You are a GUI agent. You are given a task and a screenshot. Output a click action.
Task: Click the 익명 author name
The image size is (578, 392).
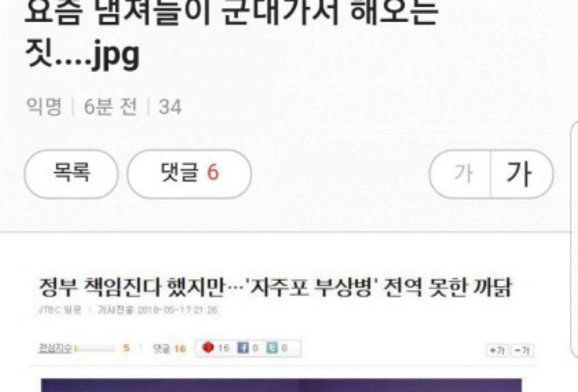(44, 107)
